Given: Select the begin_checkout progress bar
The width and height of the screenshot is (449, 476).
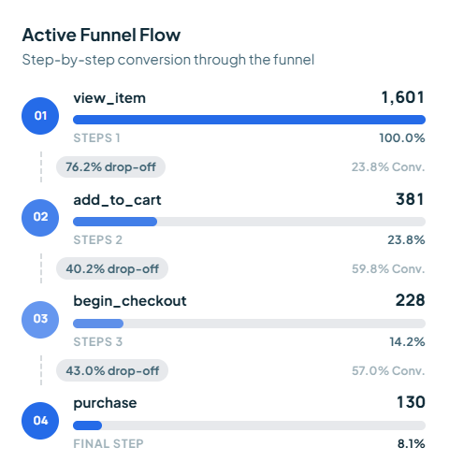Looking at the screenshot, I should 249,324.
